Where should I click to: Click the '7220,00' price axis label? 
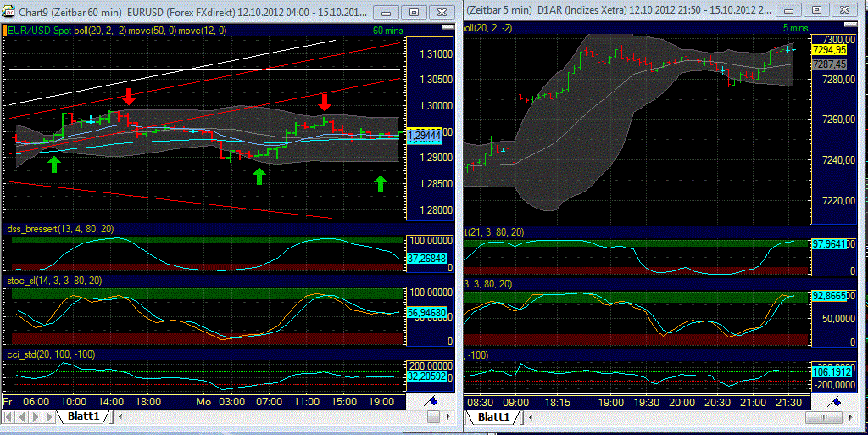pos(838,200)
